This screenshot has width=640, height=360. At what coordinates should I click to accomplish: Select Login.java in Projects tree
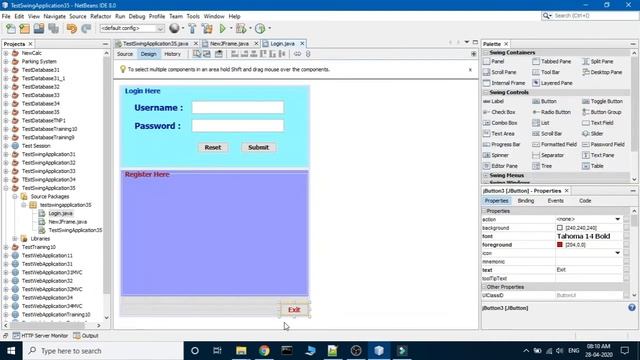pyautogui.click(x=60, y=213)
